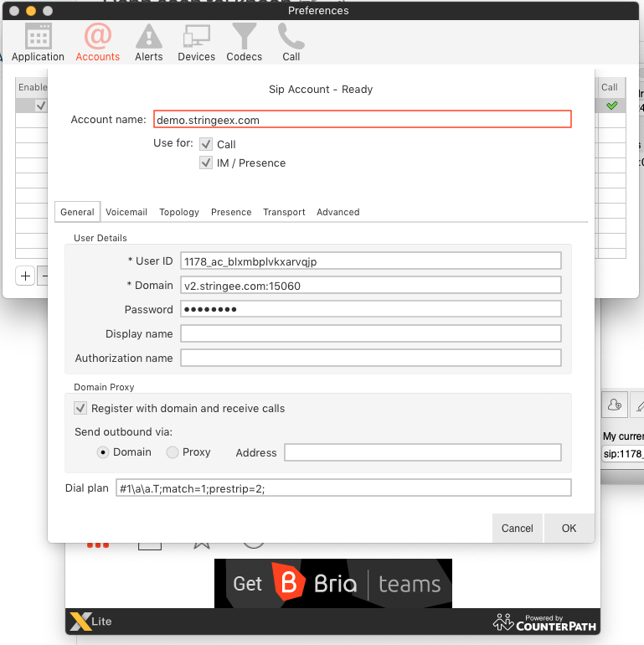Click the Dial plan field
Image resolution: width=644 pixels, height=645 pixels.
coord(343,488)
